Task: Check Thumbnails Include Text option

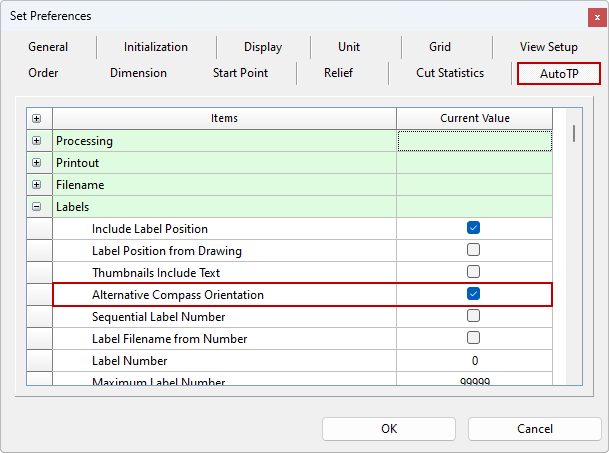Action: (474, 272)
